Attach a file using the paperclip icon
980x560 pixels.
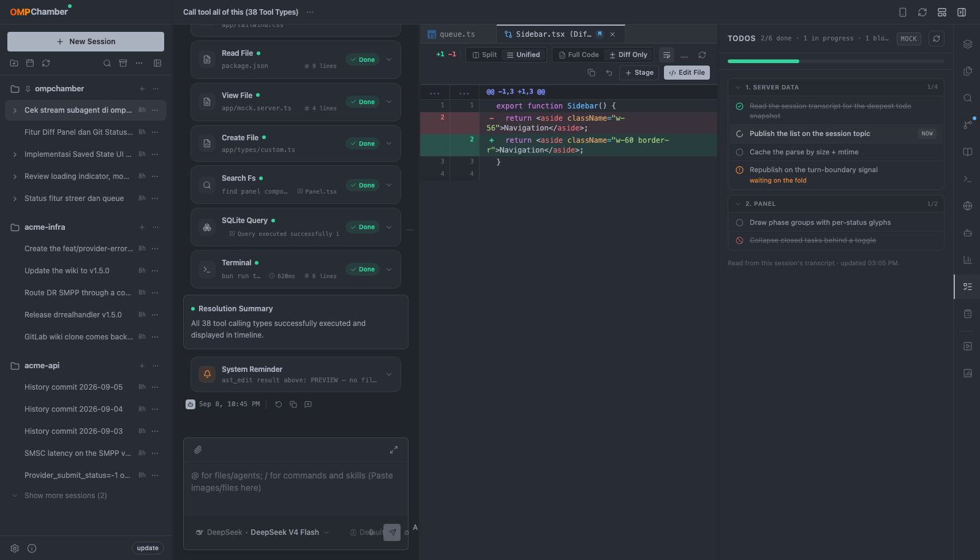pos(198,450)
